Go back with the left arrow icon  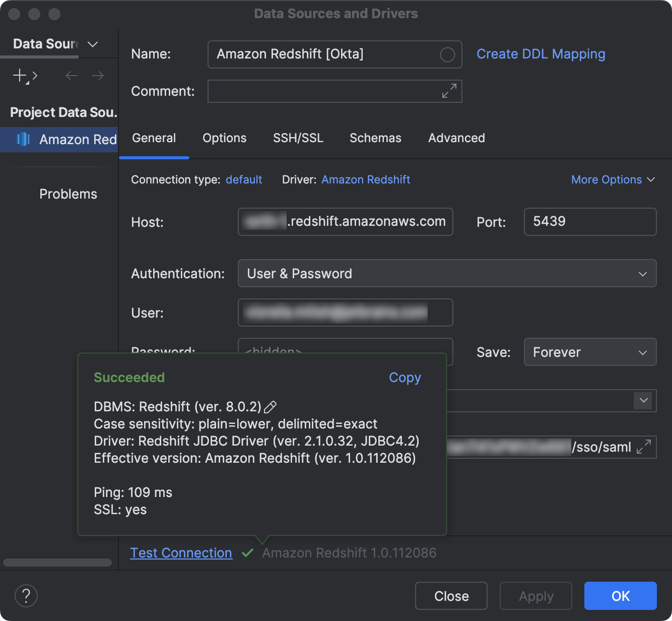pos(72,76)
